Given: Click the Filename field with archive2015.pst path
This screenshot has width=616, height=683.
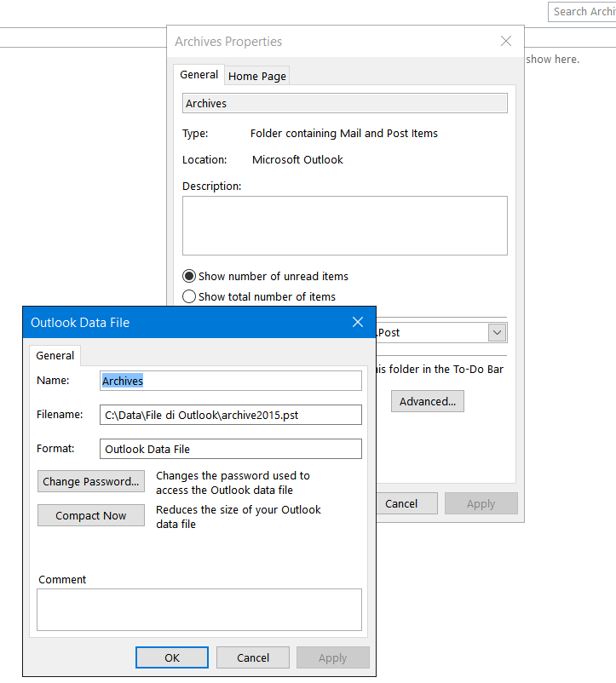Looking at the screenshot, I should (x=231, y=415).
